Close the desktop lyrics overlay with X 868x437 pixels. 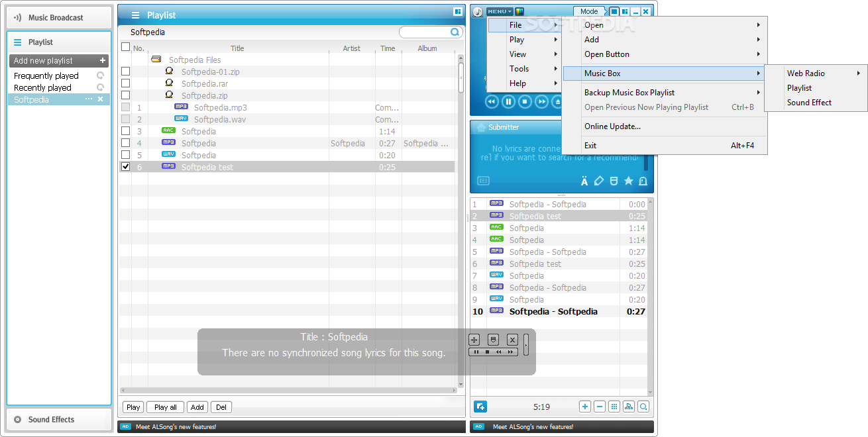pos(512,340)
